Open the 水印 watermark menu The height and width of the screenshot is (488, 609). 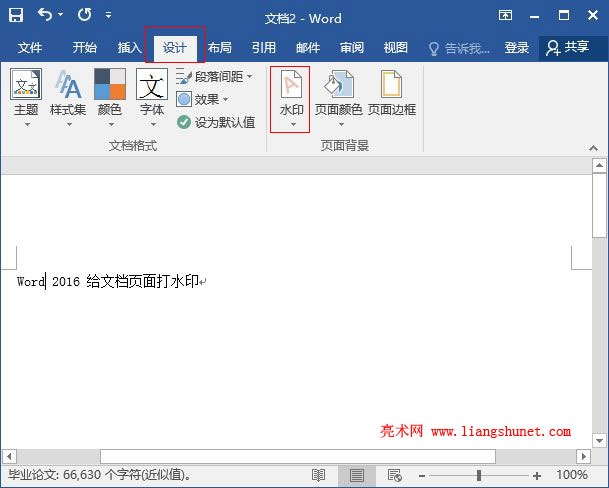[291, 99]
